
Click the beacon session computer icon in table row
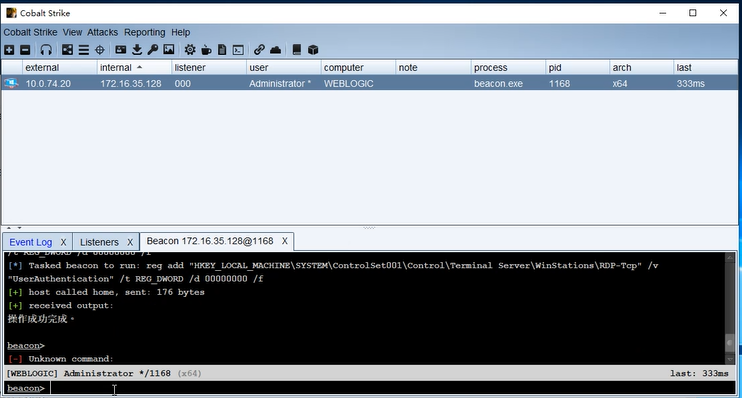[x=11, y=83]
